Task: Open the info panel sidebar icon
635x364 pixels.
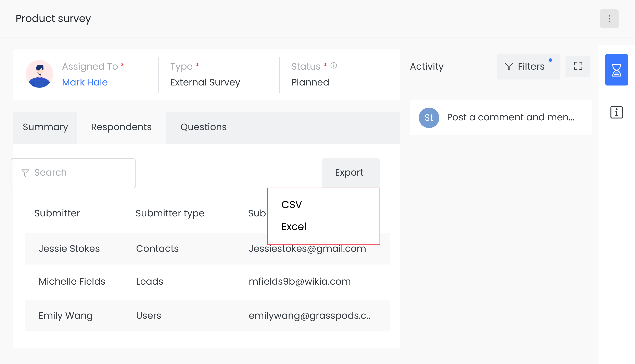Action: (x=616, y=112)
